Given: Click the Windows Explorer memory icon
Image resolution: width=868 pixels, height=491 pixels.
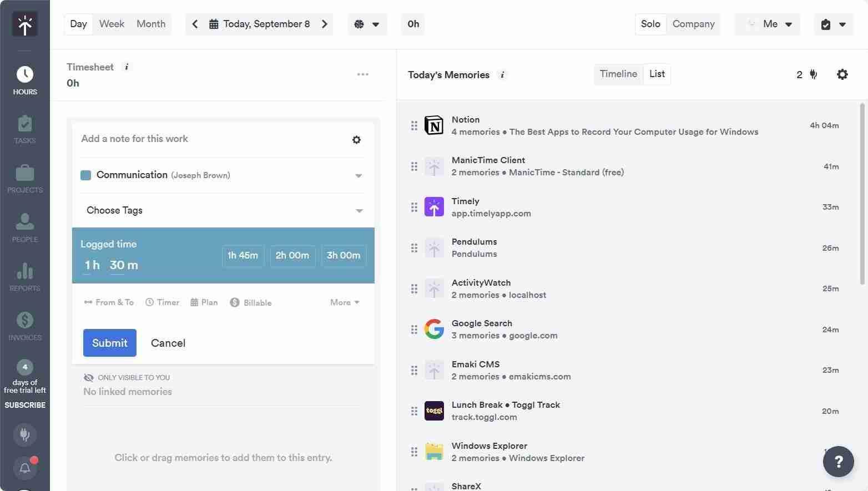Looking at the screenshot, I should point(434,452).
